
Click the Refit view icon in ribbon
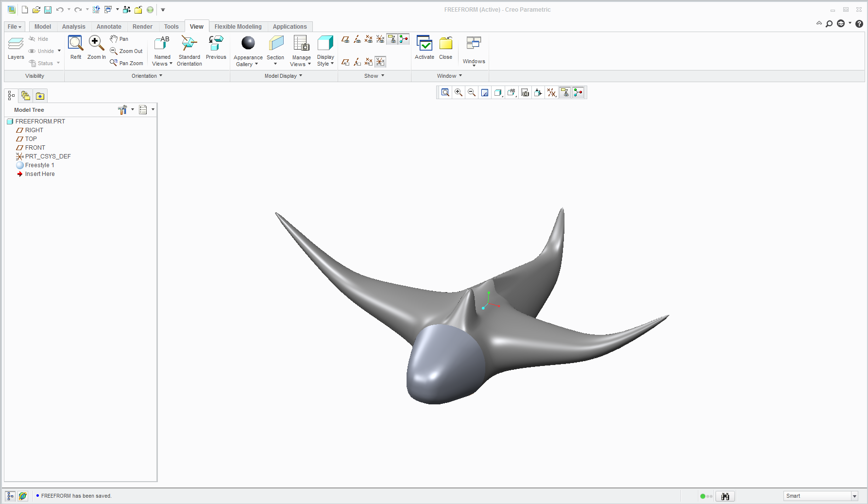(76, 48)
